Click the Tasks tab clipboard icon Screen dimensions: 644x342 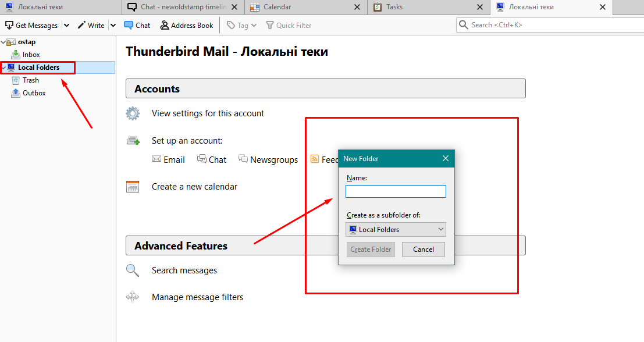[x=378, y=7]
